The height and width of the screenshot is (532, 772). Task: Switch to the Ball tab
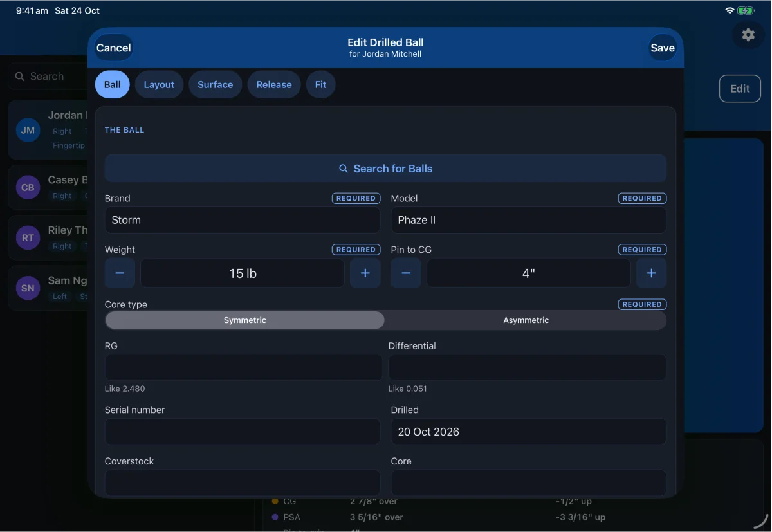(x=113, y=85)
